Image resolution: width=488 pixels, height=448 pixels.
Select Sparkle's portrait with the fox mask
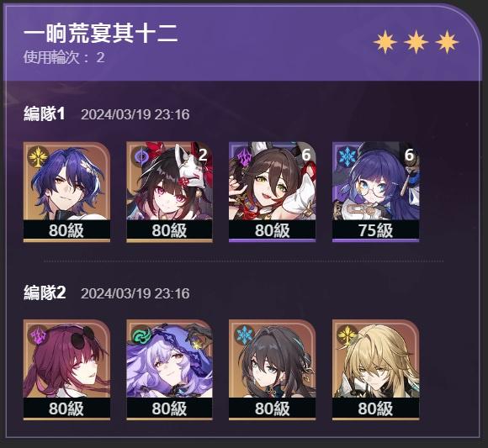pyautogui.click(x=170, y=192)
